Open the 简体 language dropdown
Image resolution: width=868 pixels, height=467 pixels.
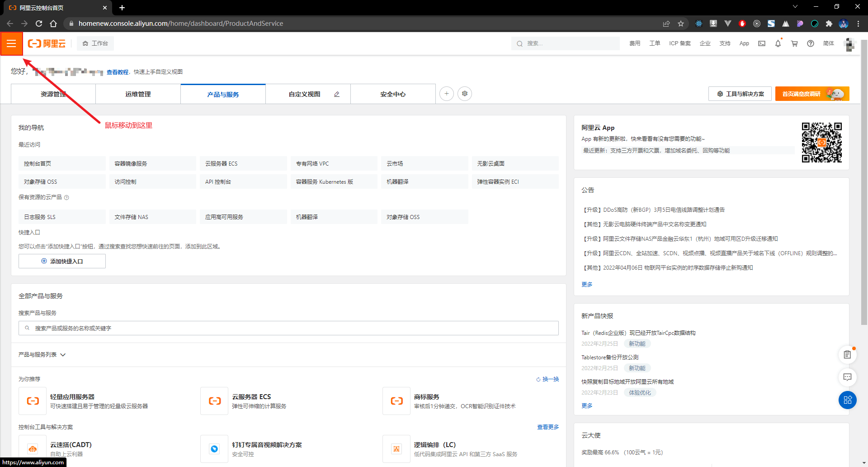(829, 43)
